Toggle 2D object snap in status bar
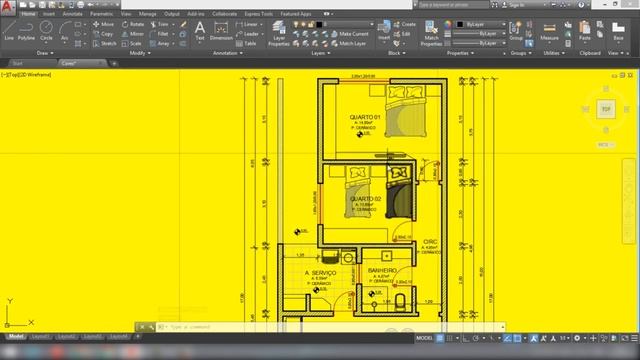640x360 pixels. pyautogui.click(x=517, y=338)
